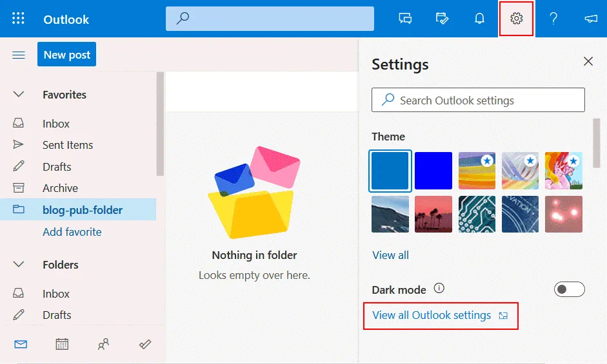Open the app launcher waffle icon

point(18,19)
